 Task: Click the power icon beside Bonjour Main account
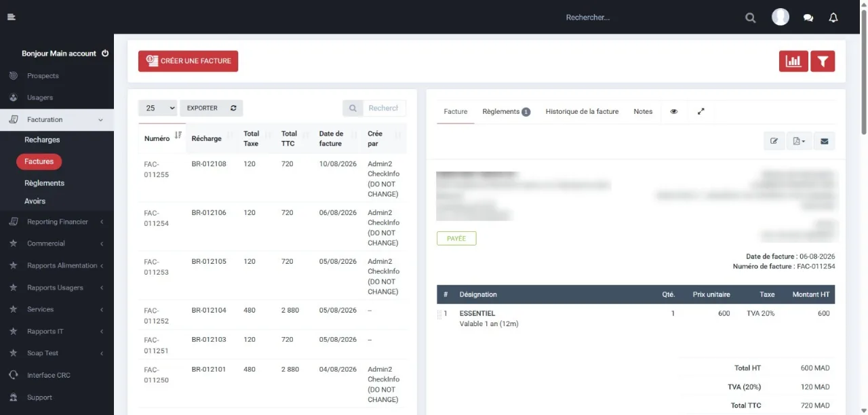tap(105, 53)
